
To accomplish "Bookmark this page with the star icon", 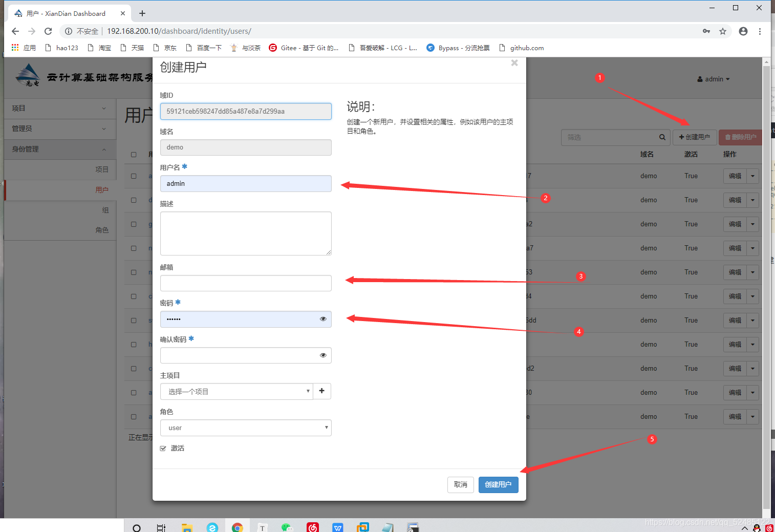I will click(723, 31).
